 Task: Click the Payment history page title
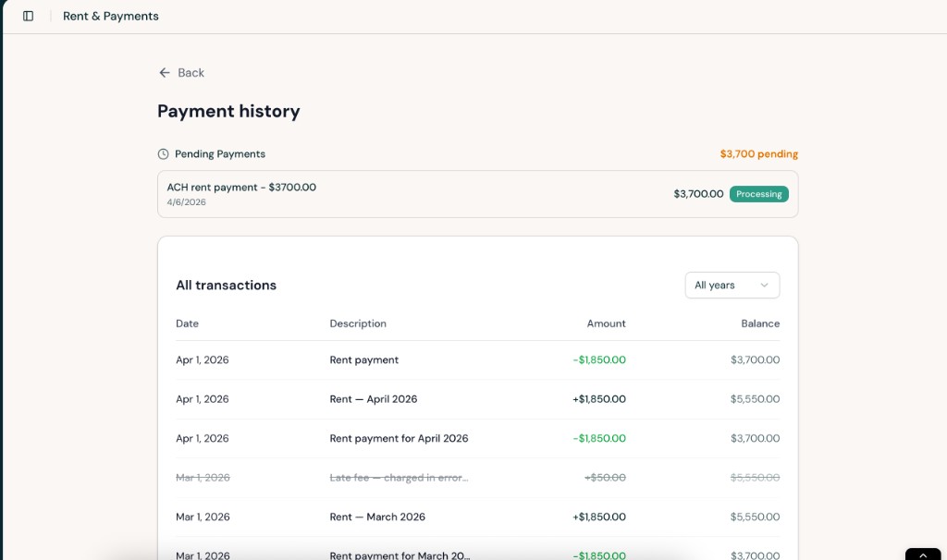click(228, 111)
